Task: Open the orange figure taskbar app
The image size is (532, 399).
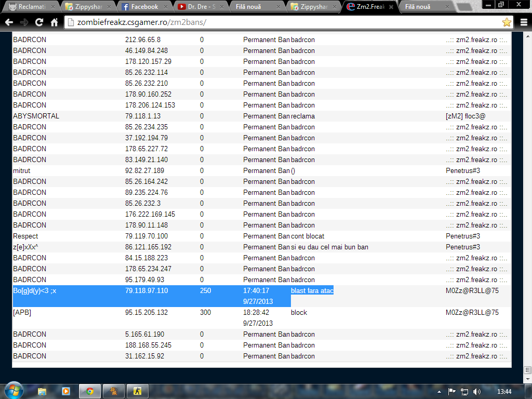Action: tap(114, 392)
